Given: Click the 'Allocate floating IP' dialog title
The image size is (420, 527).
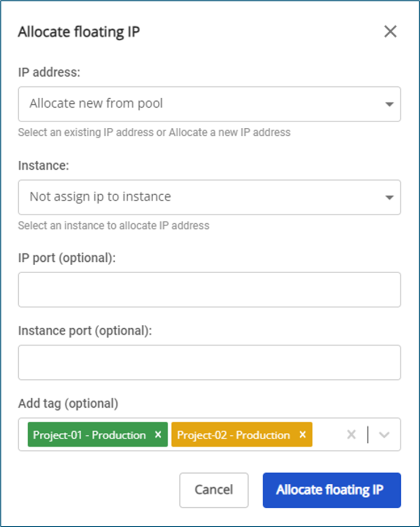Looking at the screenshot, I should pyautogui.click(x=79, y=32).
